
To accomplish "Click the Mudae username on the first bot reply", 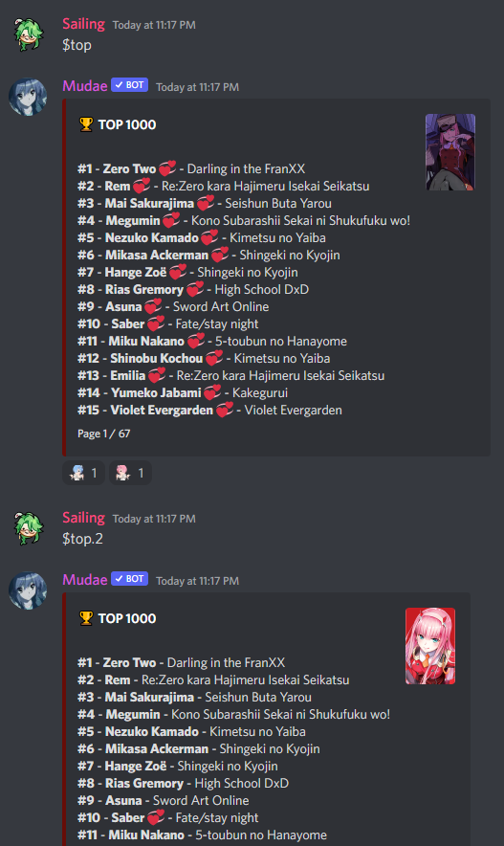I will click(x=84, y=86).
